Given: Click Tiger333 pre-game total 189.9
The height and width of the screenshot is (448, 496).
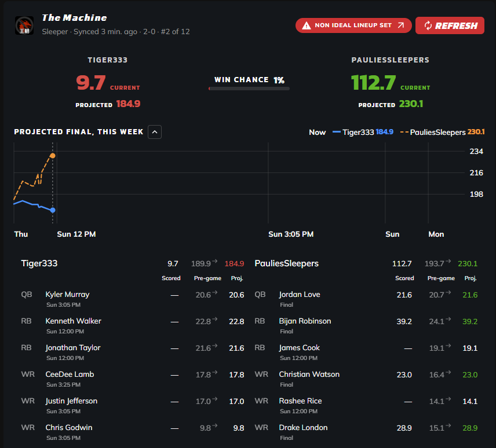Looking at the screenshot, I should click(x=201, y=263).
